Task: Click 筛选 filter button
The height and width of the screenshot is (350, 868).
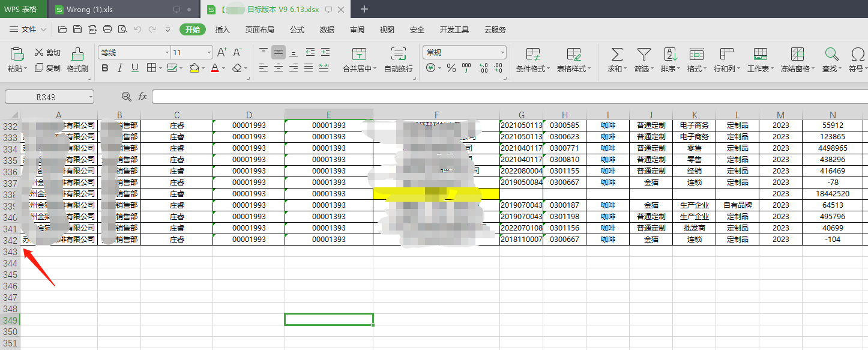Action: [643, 61]
